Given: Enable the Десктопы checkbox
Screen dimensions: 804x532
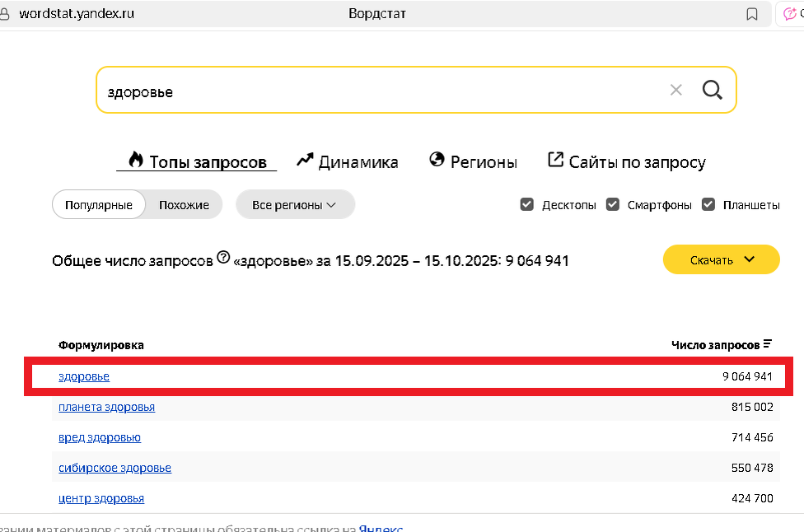Looking at the screenshot, I should [526, 203].
